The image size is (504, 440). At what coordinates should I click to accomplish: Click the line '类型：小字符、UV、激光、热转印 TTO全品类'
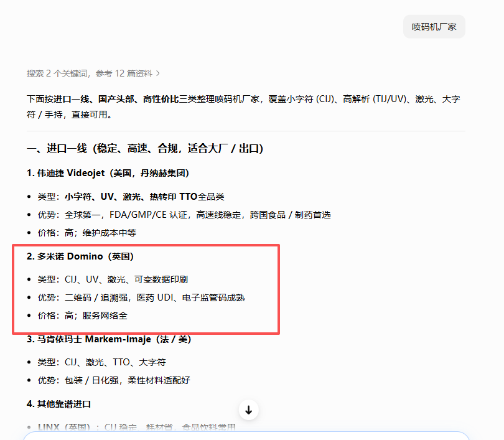(131, 197)
